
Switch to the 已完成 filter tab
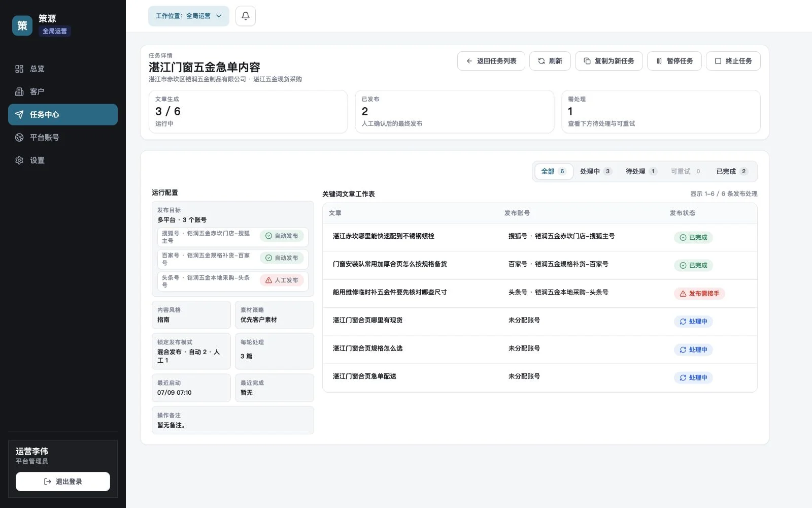tap(732, 172)
